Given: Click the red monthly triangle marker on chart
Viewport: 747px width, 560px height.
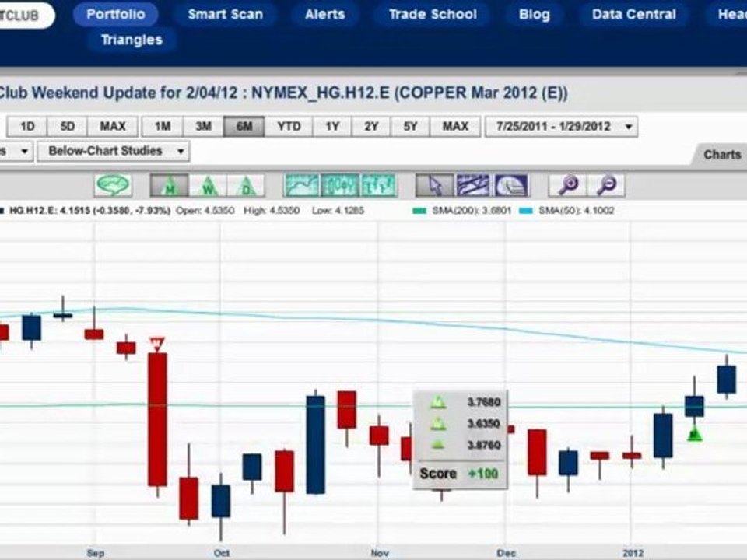Looking at the screenshot, I should point(156,344).
